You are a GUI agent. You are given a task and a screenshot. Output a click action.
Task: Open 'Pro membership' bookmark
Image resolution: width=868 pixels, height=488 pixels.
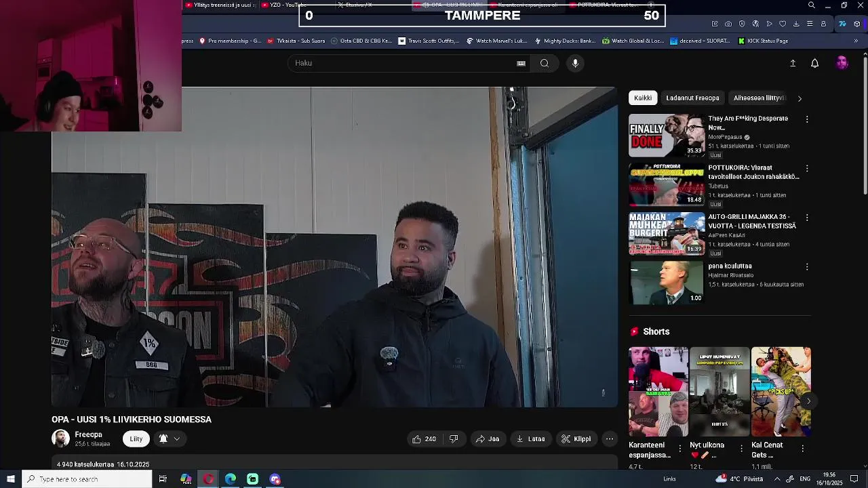[230, 41]
